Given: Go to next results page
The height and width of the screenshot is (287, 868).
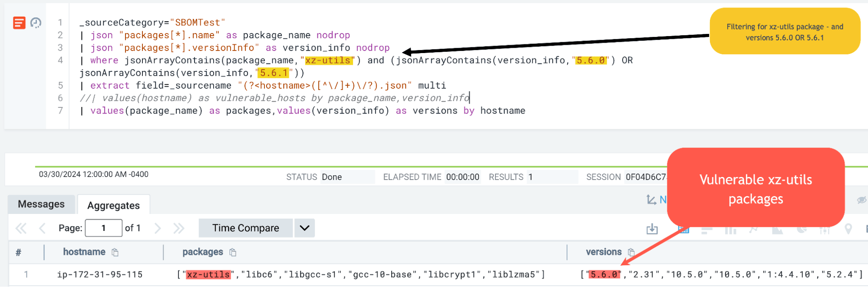Looking at the screenshot, I should (158, 228).
